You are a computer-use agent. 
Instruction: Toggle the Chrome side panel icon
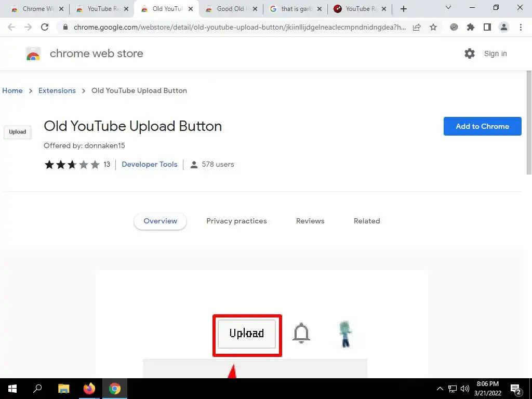tap(487, 27)
